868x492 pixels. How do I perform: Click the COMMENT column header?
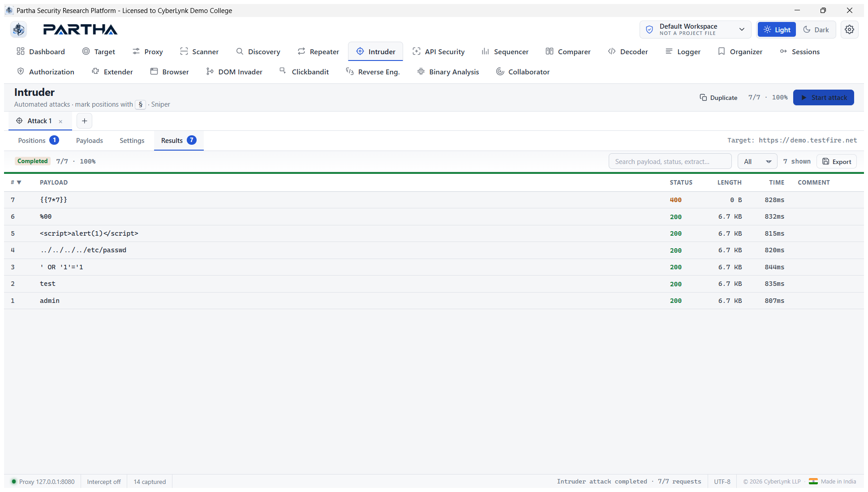pos(814,182)
